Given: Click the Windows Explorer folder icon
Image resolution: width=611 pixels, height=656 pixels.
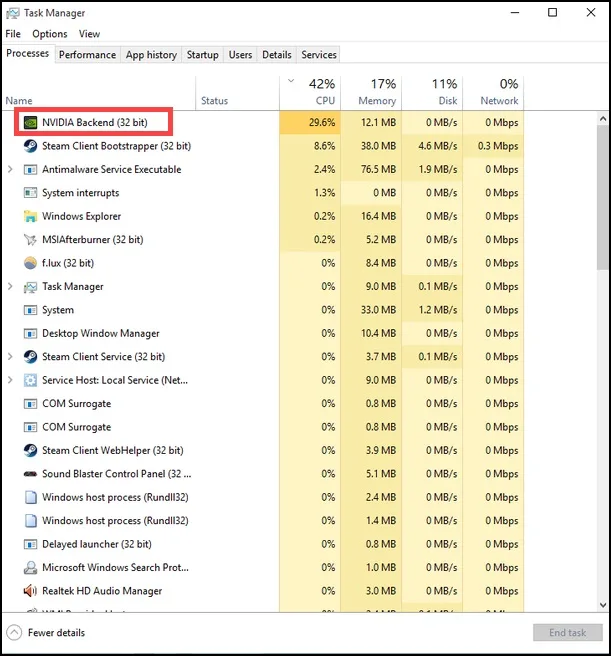Looking at the screenshot, I should 30,216.
